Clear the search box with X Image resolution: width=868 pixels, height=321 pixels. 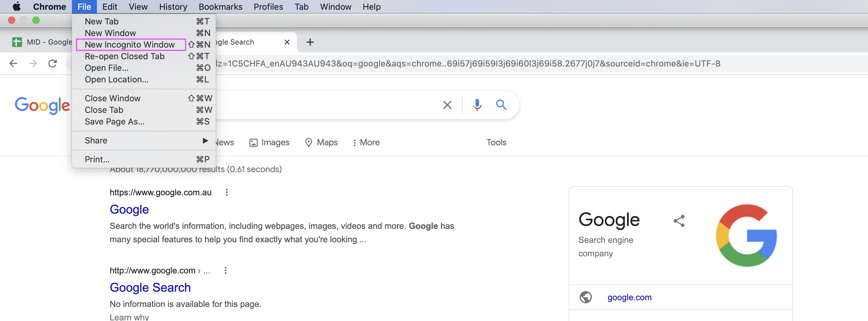pyautogui.click(x=447, y=105)
